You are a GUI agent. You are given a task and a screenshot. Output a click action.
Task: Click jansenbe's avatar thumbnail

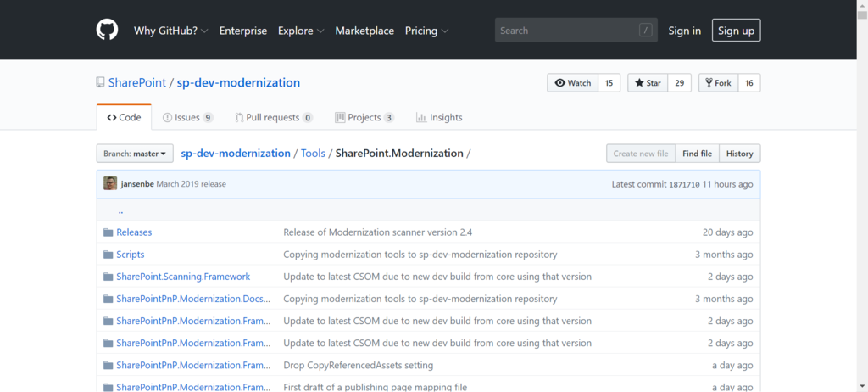coord(110,183)
